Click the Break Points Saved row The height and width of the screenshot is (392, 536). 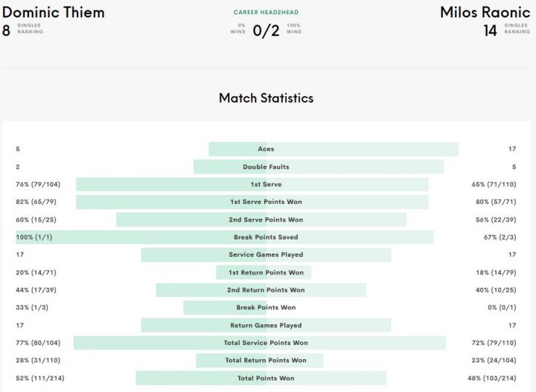[x=266, y=237]
